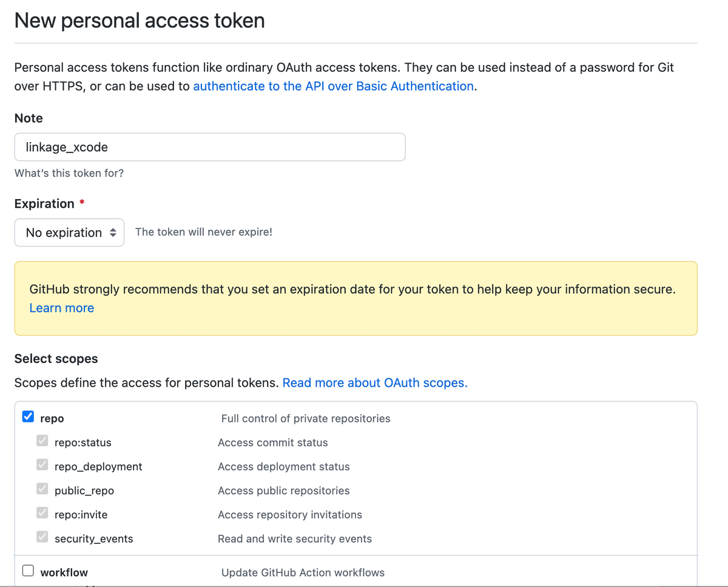Focus the Note field containing linkage_xcode
Image resolution: width=728 pixels, height=587 pixels.
[210, 147]
